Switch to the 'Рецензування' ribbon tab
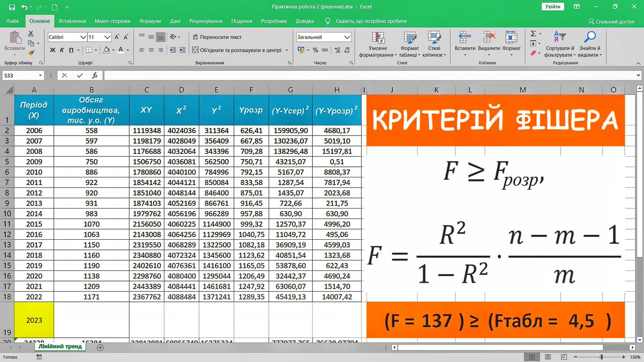Viewport: 644px width, 362px height. coord(206,21)
